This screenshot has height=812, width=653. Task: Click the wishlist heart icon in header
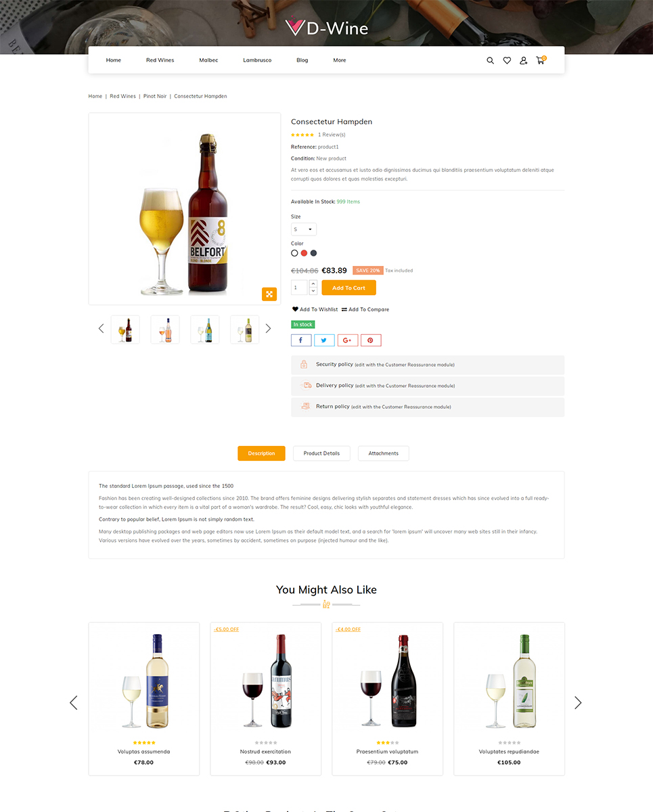(x=507, y=60)
